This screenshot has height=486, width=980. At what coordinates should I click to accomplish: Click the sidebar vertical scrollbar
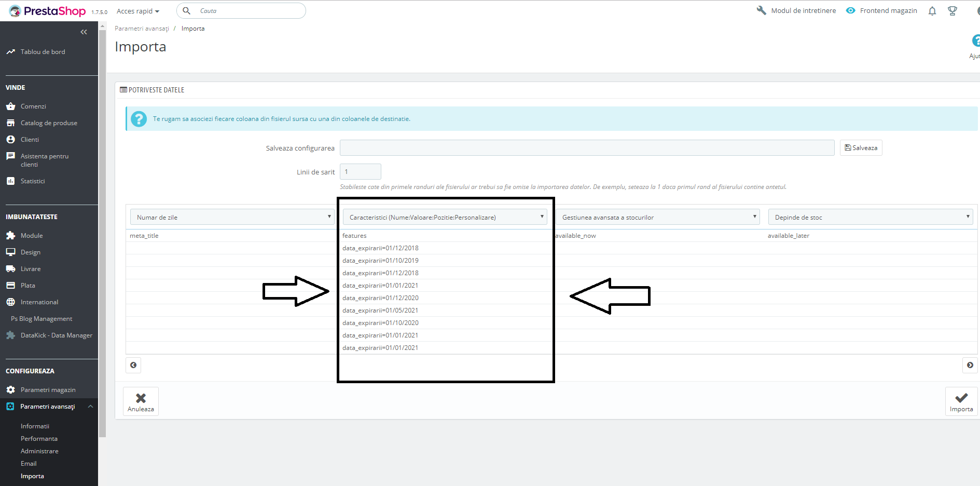pos(102,234)
